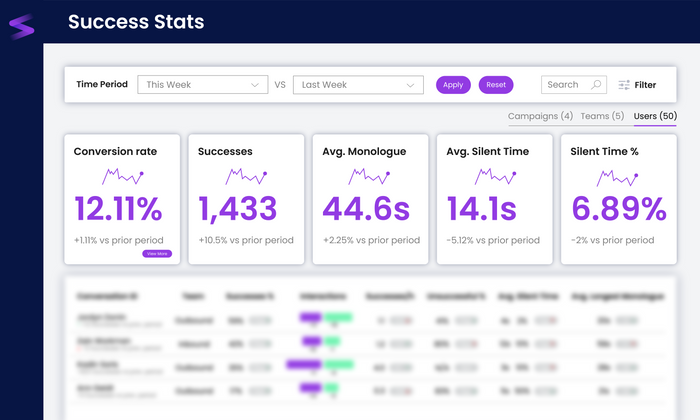Click the Filter label

[x=645, y=85]
